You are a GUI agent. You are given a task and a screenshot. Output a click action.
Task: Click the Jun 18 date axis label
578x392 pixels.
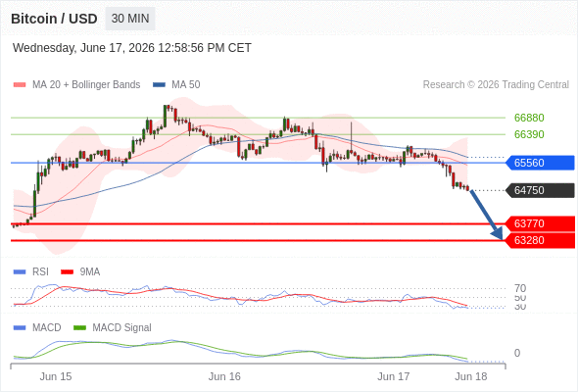[x=471, y=377]
